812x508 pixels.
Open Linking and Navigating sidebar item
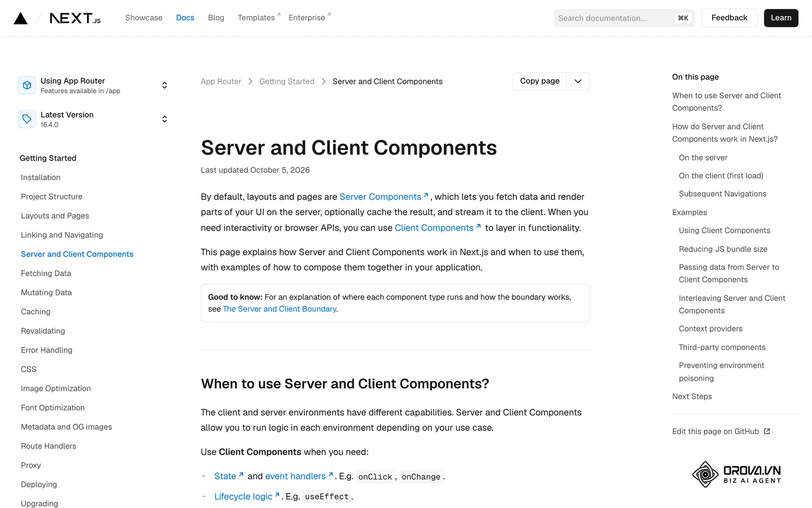click(62, 235)
